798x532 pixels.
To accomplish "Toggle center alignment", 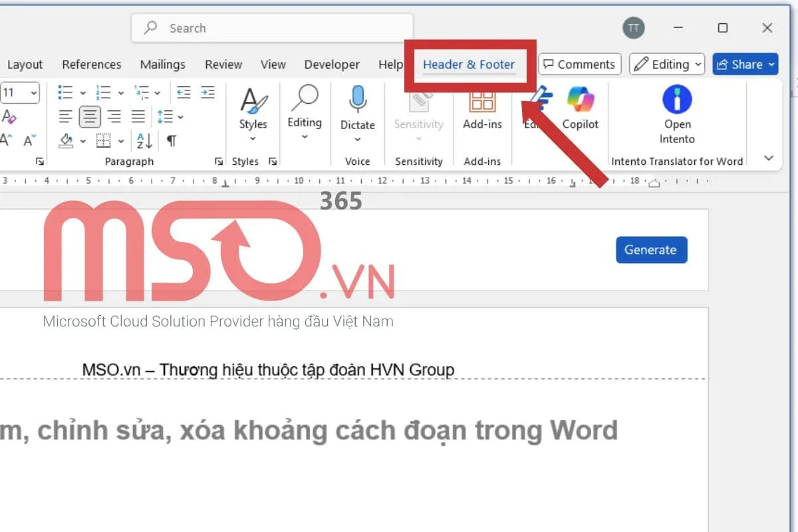I will [x=90, y=117].
